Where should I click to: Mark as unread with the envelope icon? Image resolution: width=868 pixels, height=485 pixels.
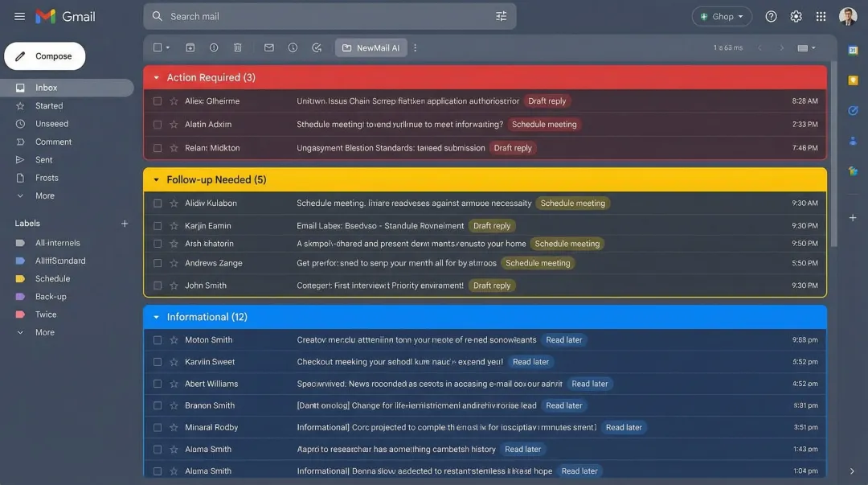tap(268, 47)
